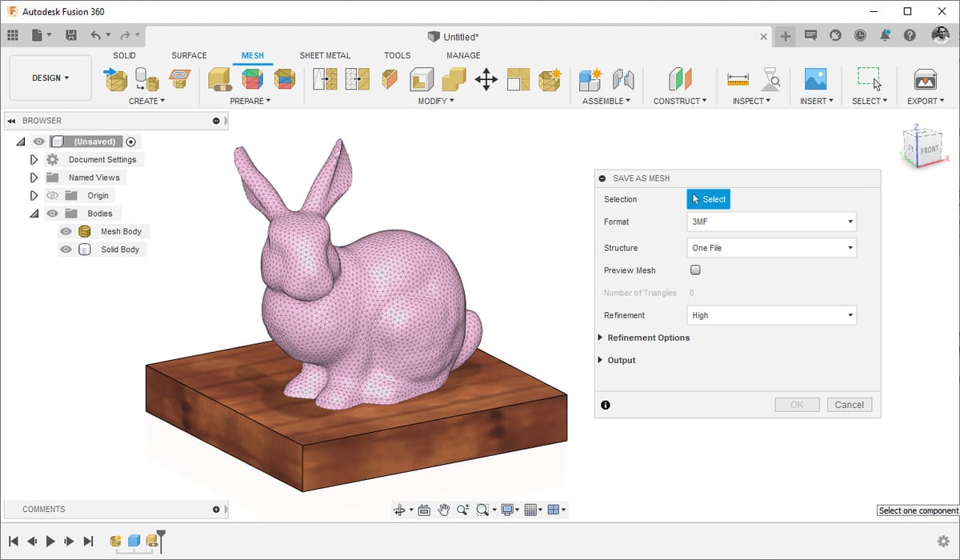The height and width of the screenshot is (560, 960).
Task: Open the Notifications bell icon
Action: point(885,35)
